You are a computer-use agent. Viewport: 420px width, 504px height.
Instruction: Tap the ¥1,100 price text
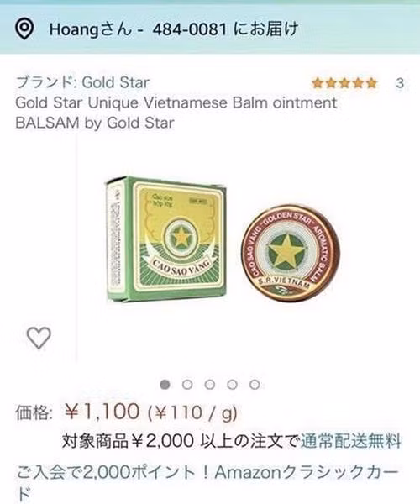(x=102, y=411)
